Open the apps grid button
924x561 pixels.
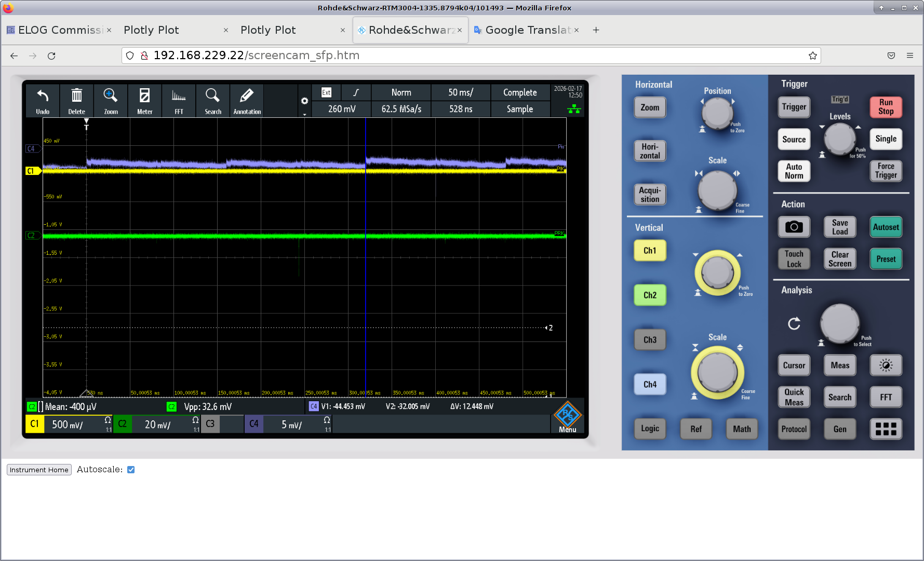click(x=886, y=429)
